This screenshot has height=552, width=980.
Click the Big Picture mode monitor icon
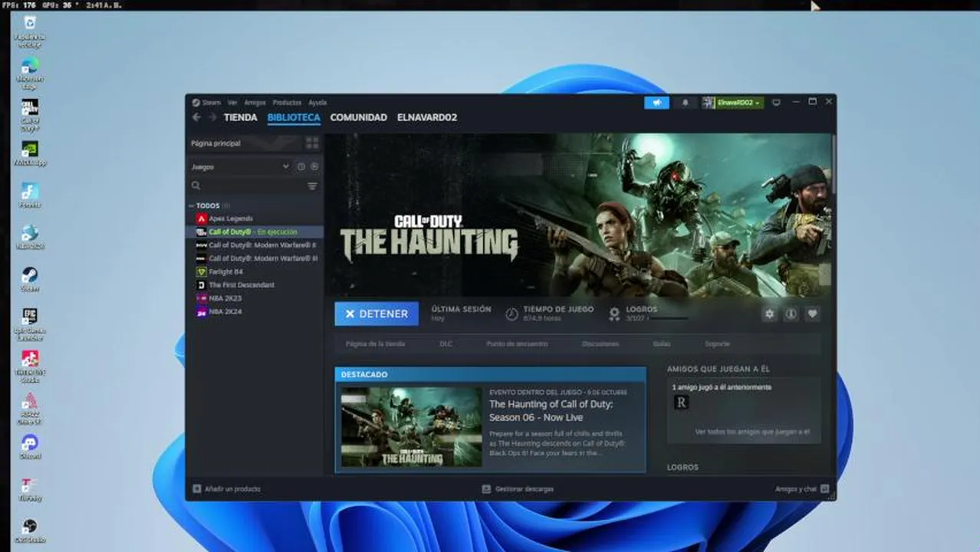[x=776, y=103]
